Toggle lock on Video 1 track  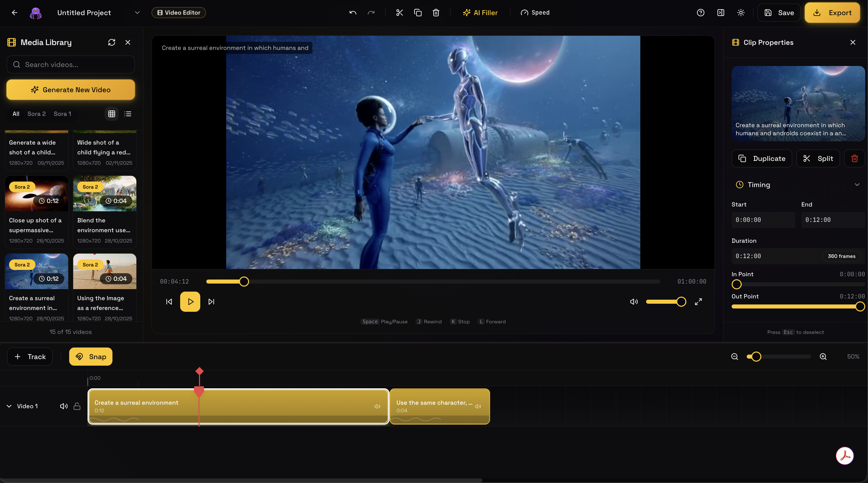(x=77, y=406)
